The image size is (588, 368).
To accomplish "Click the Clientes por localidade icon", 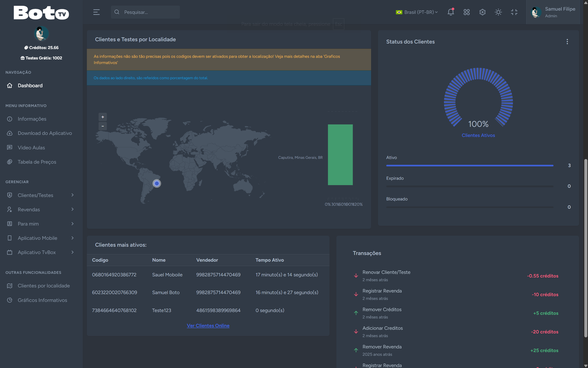I will tap(10, 286).
